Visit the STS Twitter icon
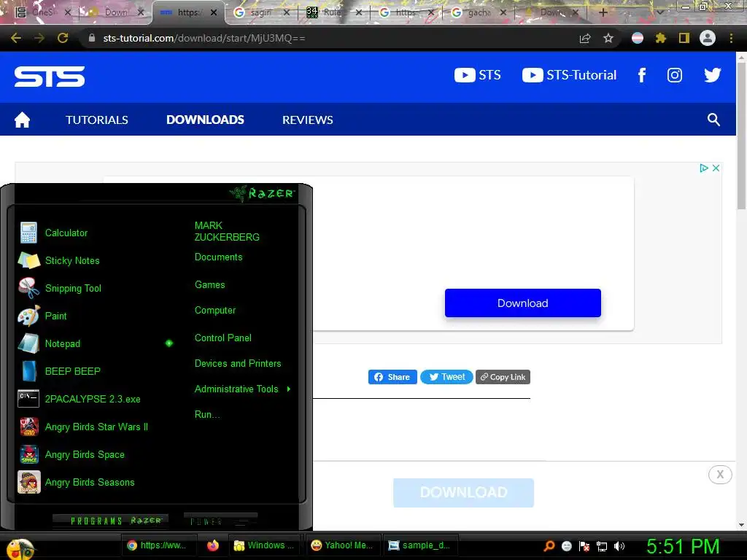The height and width of the screenshot is (560, 747). tap(712, 75)
